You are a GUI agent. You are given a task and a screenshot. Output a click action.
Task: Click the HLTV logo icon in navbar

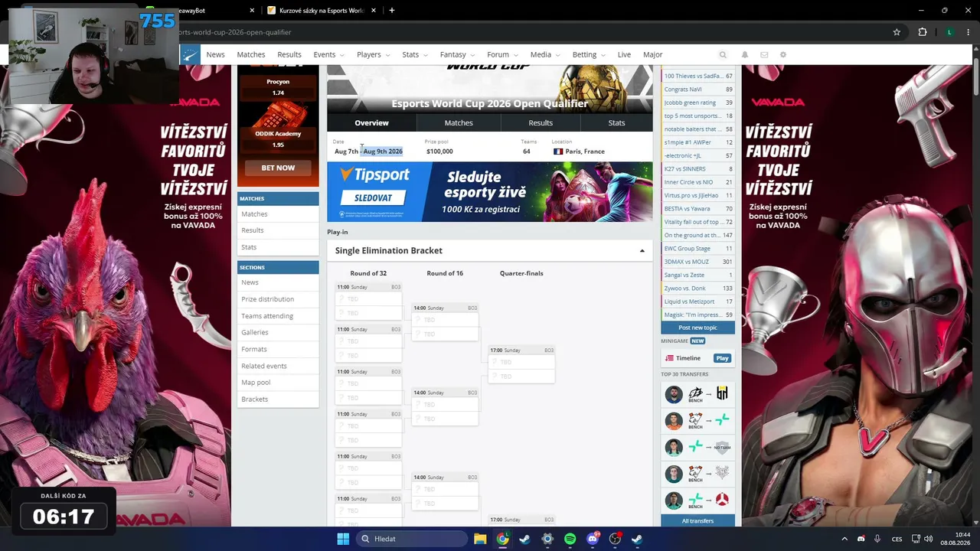190,54
